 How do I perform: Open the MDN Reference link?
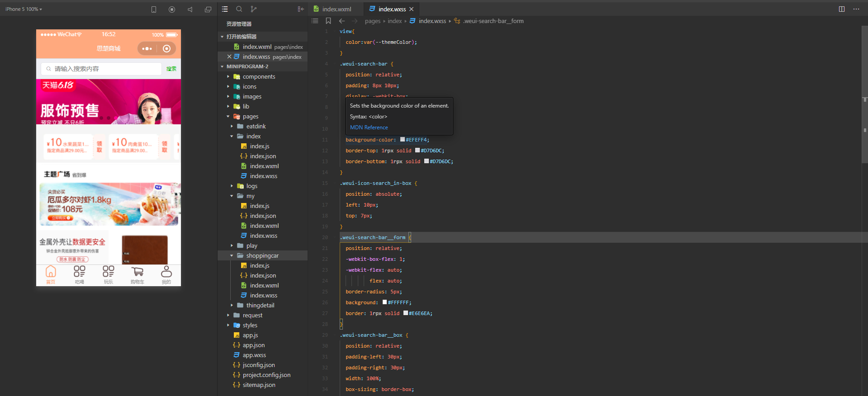pyautogui.click(x=369, y=127)
